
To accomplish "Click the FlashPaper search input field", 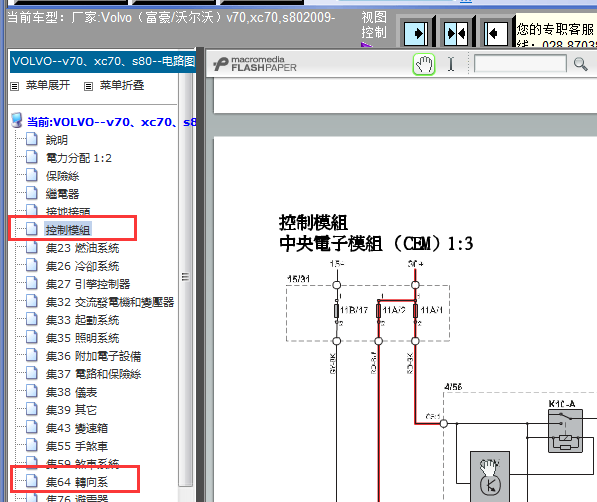I will (520, 64).
